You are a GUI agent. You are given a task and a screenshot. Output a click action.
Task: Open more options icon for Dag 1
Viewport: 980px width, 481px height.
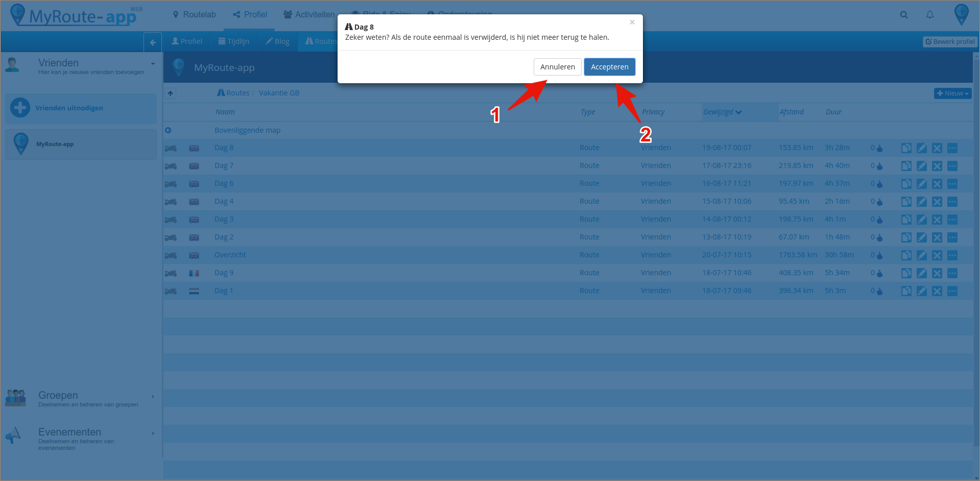(x=952, y=291)
